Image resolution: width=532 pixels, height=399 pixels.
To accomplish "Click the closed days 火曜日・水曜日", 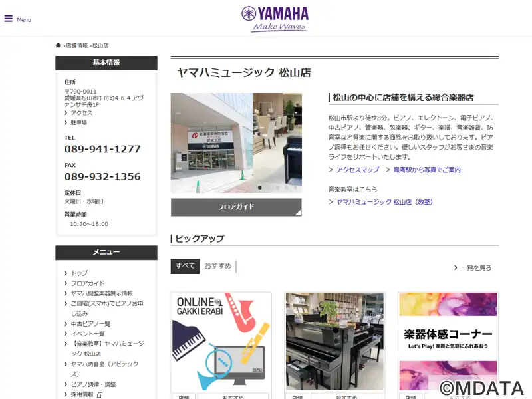I will click(x=84, y=201).
